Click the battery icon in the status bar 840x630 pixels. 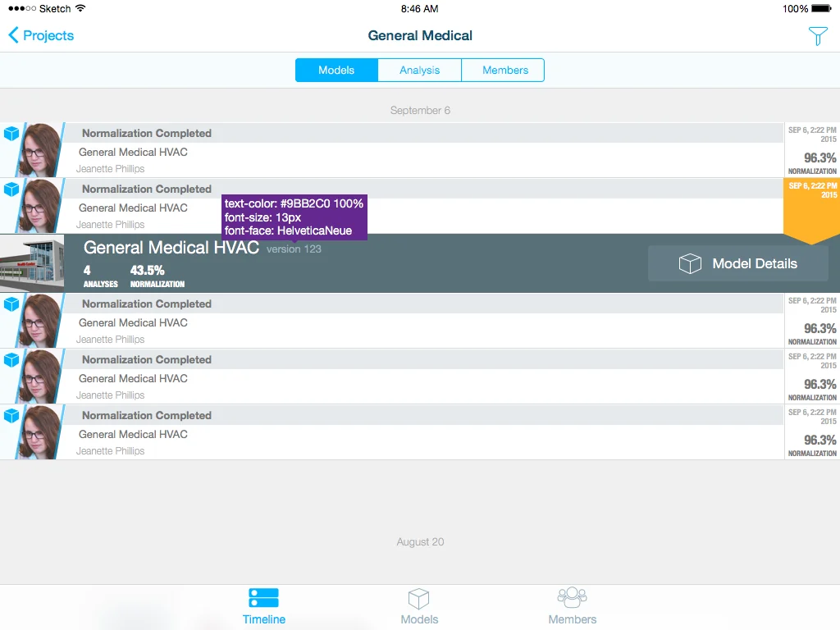click(x=821, y=8)
